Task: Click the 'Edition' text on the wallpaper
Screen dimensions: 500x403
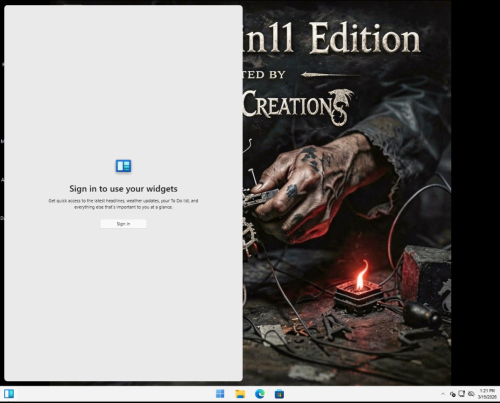Action: (365, 38)
